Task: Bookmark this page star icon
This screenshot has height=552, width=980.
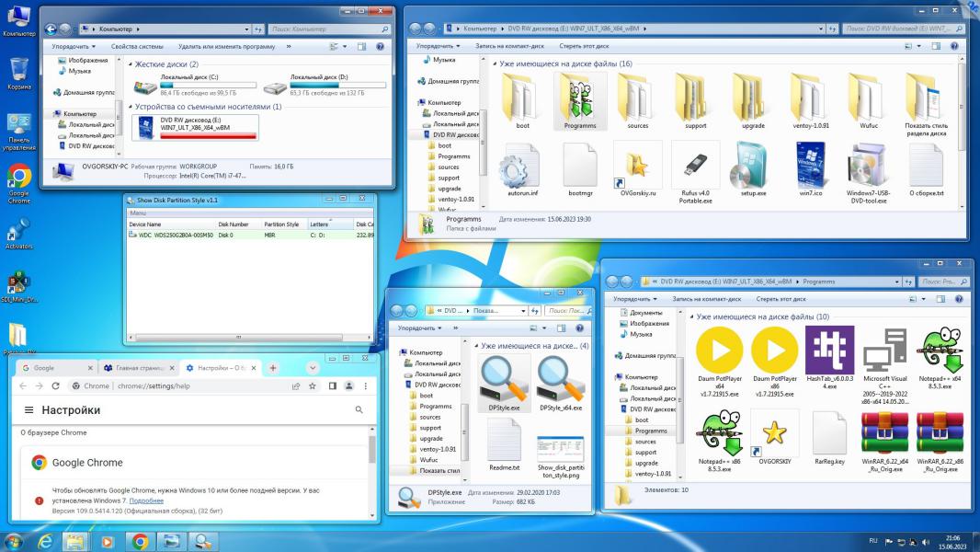Action: (313, 385)
